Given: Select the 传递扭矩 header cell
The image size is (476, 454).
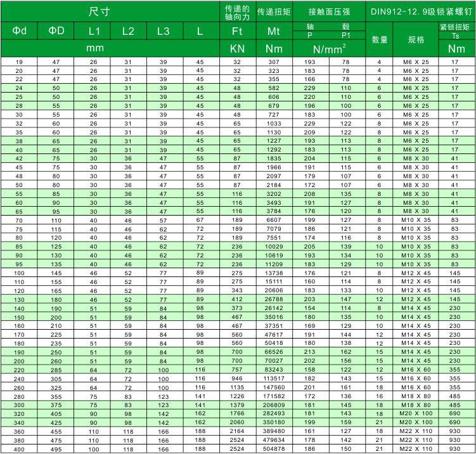Looking at the screenshot, I should [x=273, y=11].
